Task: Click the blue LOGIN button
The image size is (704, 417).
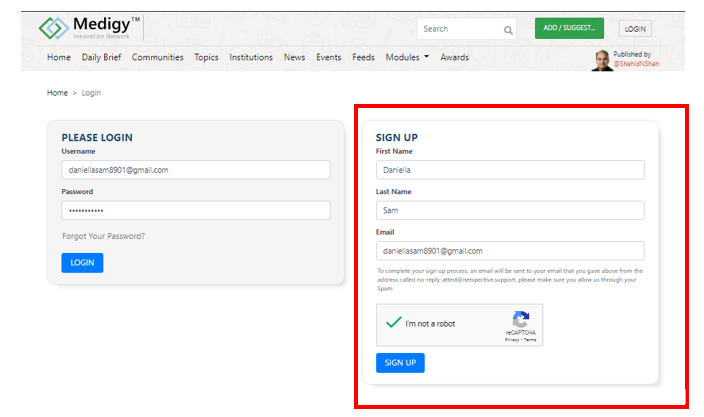Action: [82, 263]
